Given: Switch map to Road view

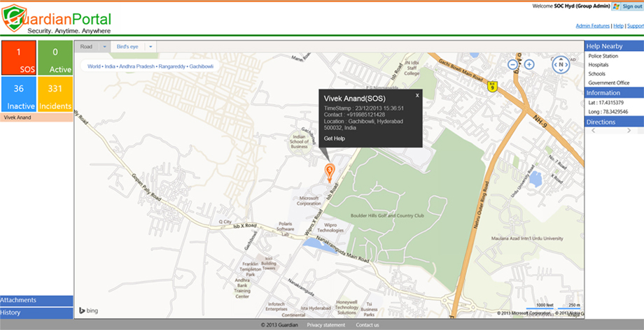Looking at the screenshot, I should point(86,47).
